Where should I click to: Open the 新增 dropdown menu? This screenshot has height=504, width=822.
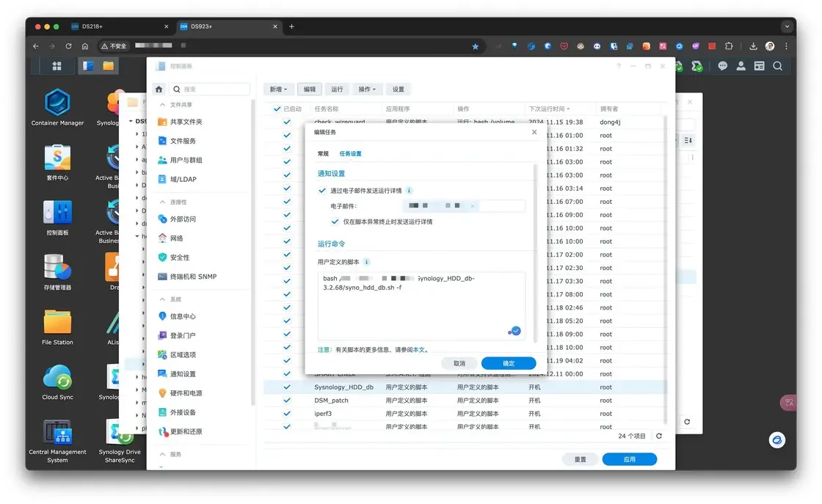[x=278, y=89]
